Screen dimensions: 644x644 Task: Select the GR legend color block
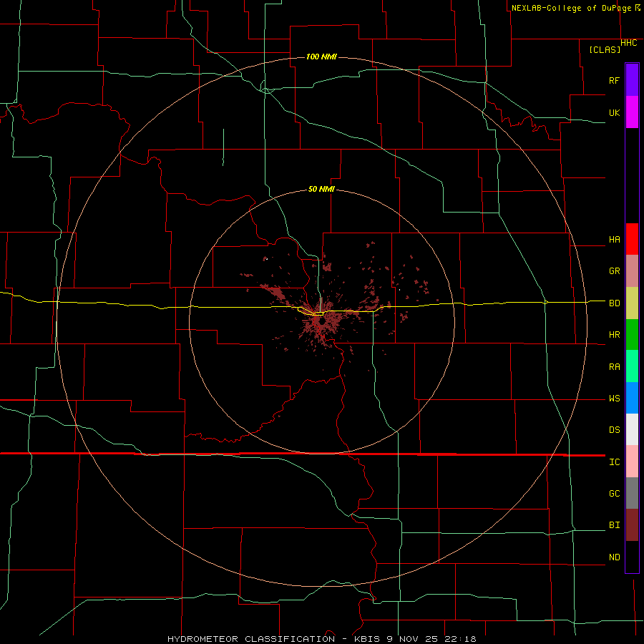pos(632,271)
